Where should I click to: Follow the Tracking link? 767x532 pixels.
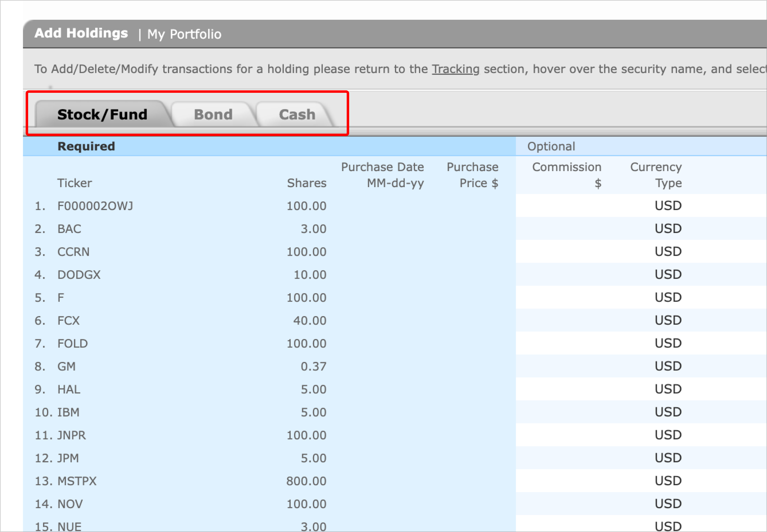point(456,69)
